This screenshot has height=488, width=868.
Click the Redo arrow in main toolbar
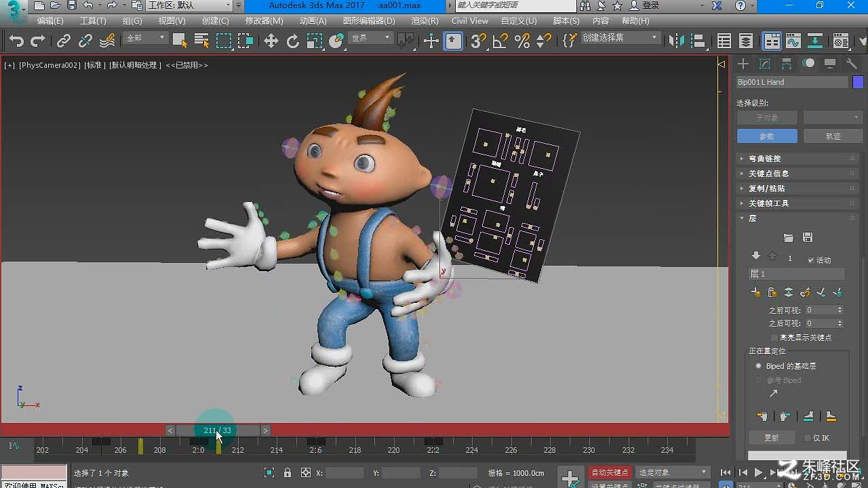[x=38, y=41]
